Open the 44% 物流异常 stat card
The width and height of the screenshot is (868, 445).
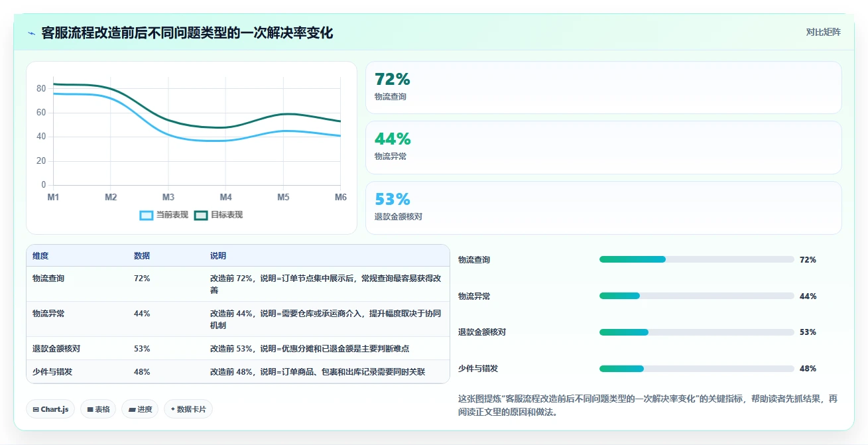(603, 147)
